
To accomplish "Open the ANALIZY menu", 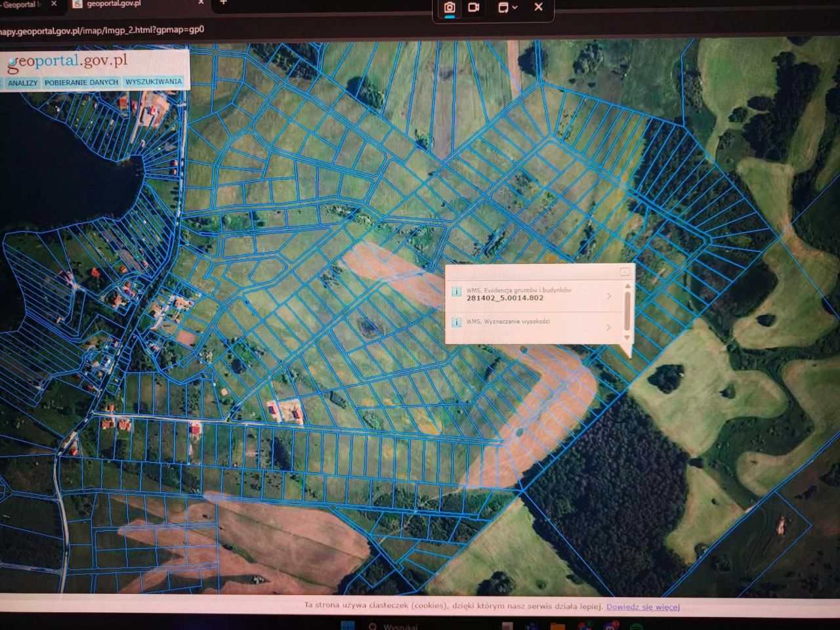I will 22,83.
